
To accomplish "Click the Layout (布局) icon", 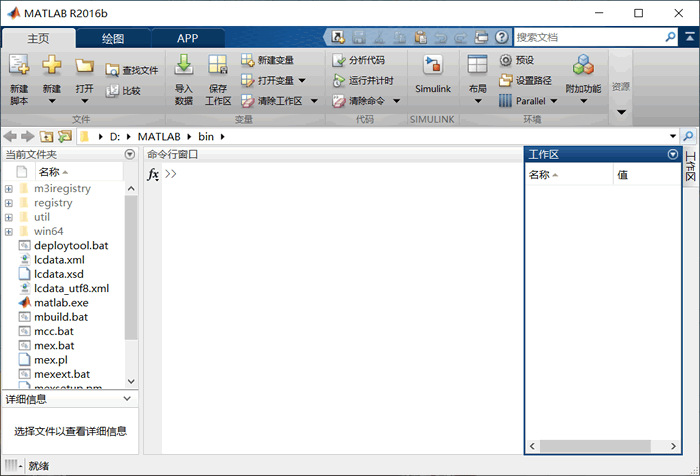I will pyautogui.click(x=477, y=64).
